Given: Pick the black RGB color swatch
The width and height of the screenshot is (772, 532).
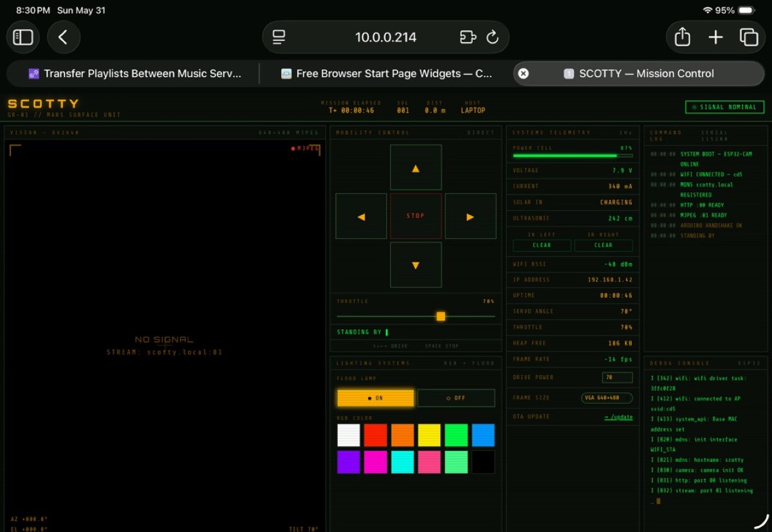Looking at the screenshot, I should tap(483, 462).
